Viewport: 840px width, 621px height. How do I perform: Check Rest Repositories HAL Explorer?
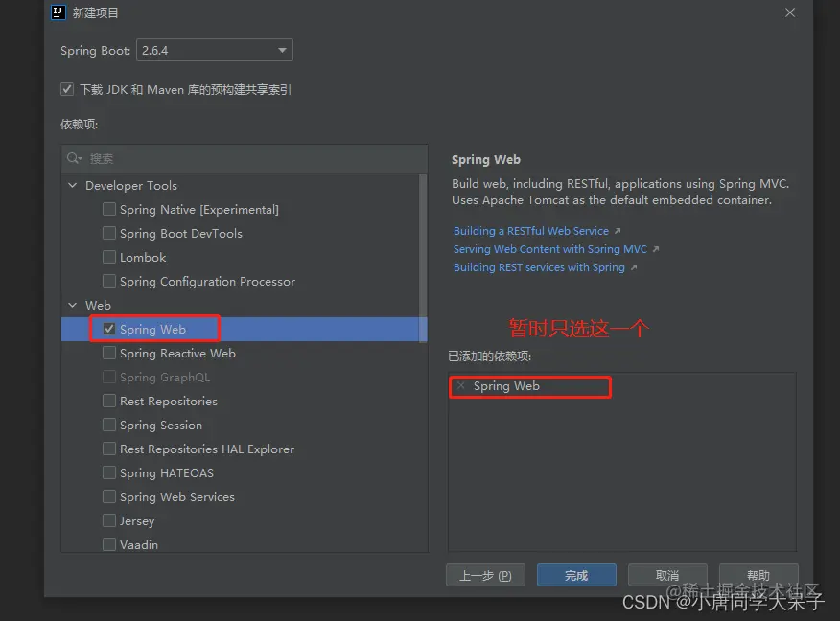click(108, 448)
